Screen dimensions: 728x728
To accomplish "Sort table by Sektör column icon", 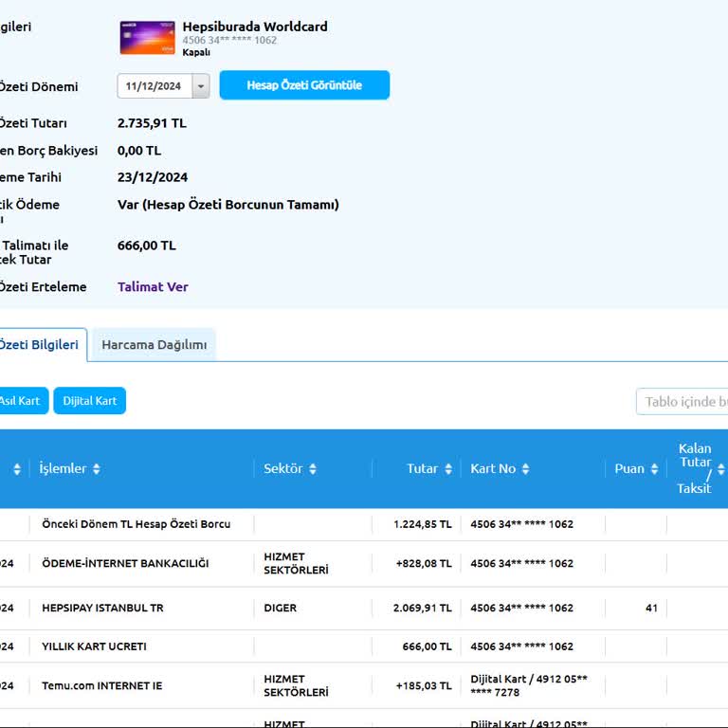I will 313,469.
